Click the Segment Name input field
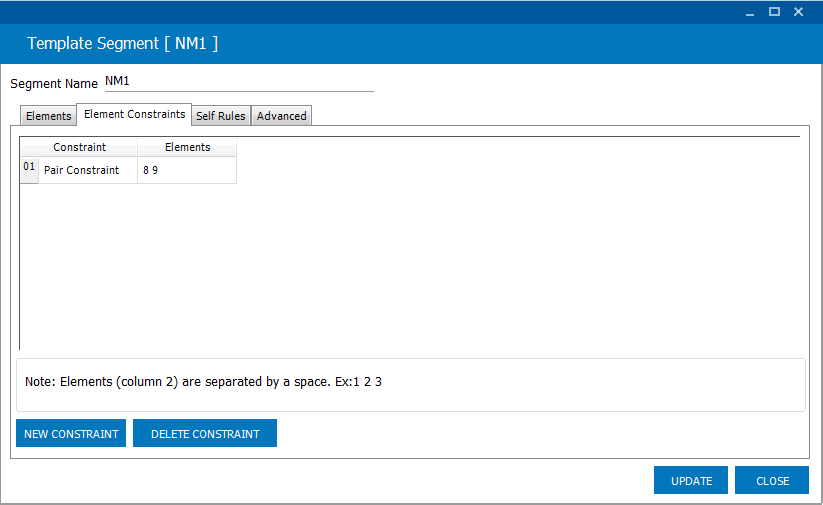Image resolution: width=823 pixels, height=505 pixels. pos(238,82)
